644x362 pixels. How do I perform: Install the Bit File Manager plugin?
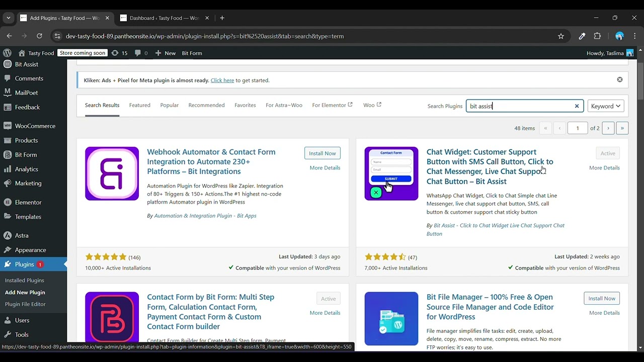(602, 299)
